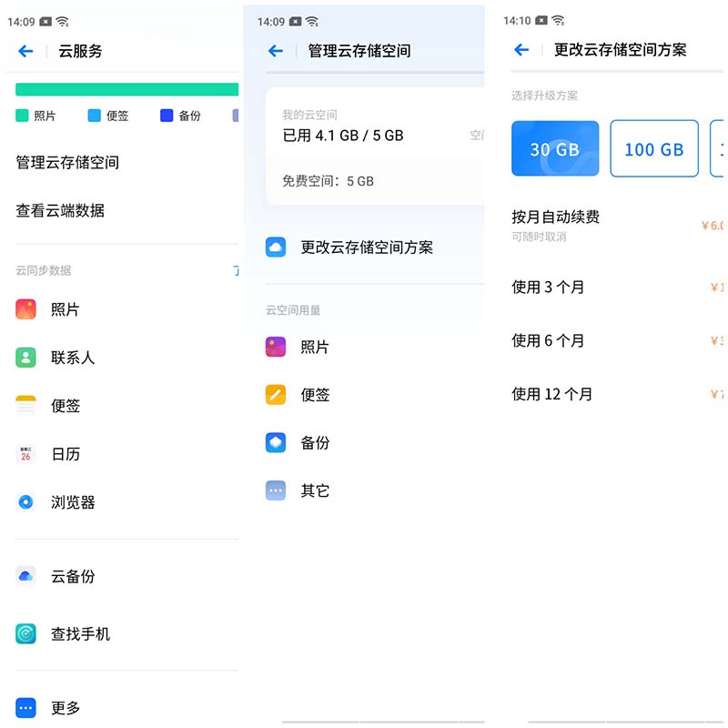Select the 使用 6 个月 duration option
This screenshot has width=728, height=728.
point(548,340)
